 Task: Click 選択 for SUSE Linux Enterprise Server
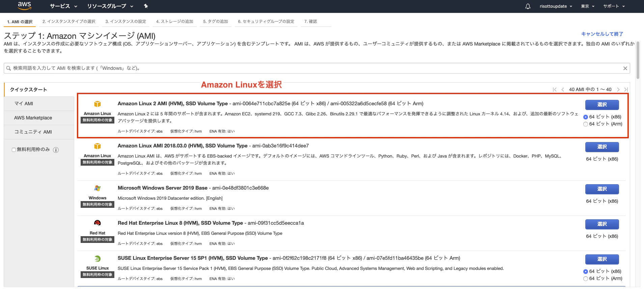602,259
